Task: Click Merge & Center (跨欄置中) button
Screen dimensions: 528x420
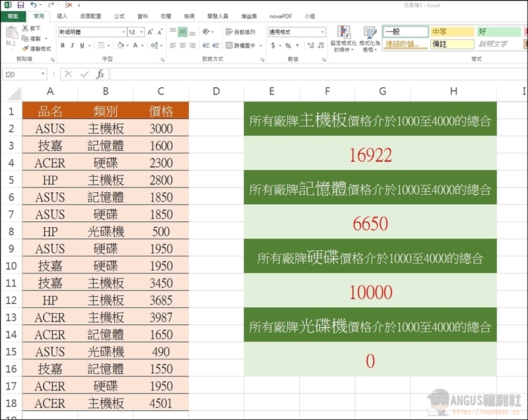Action: [240, 46]
